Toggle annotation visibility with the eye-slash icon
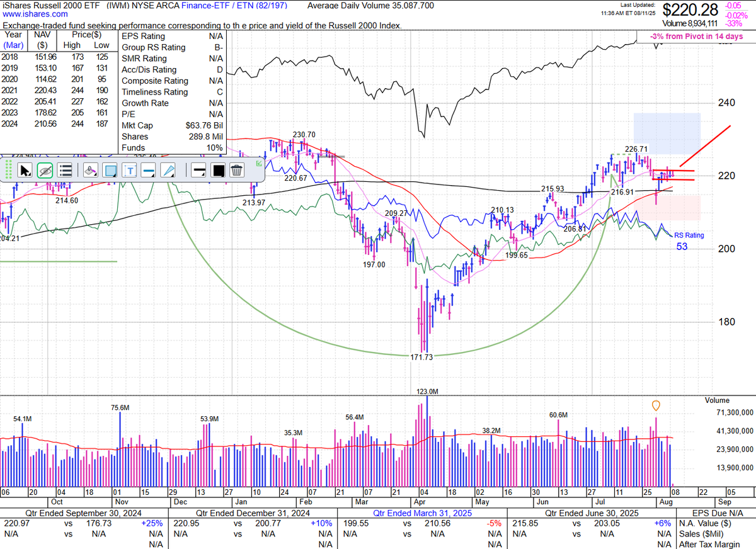The width and height of the screenshot is (756, 549). (x=45, y=171)
